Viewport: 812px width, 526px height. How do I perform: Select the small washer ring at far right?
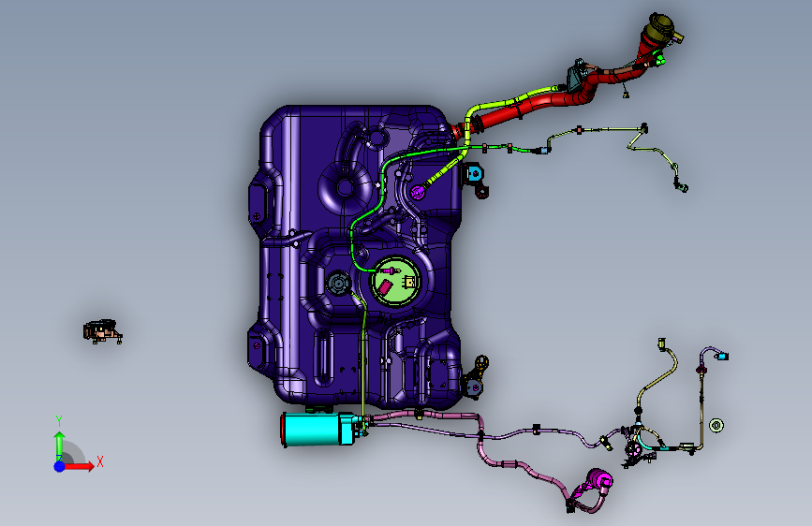(x=716, y=426)
